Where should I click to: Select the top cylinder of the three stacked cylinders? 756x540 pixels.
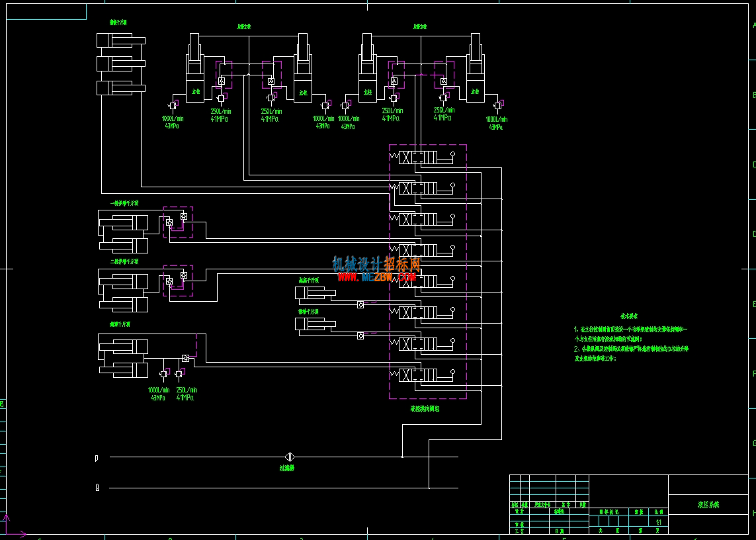coord(120,40)
